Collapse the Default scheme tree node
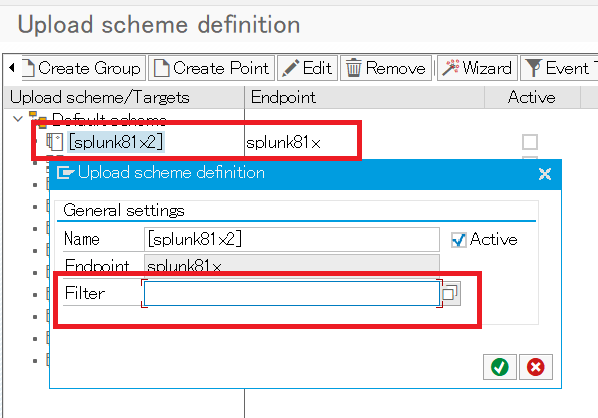 coord(18,119)
